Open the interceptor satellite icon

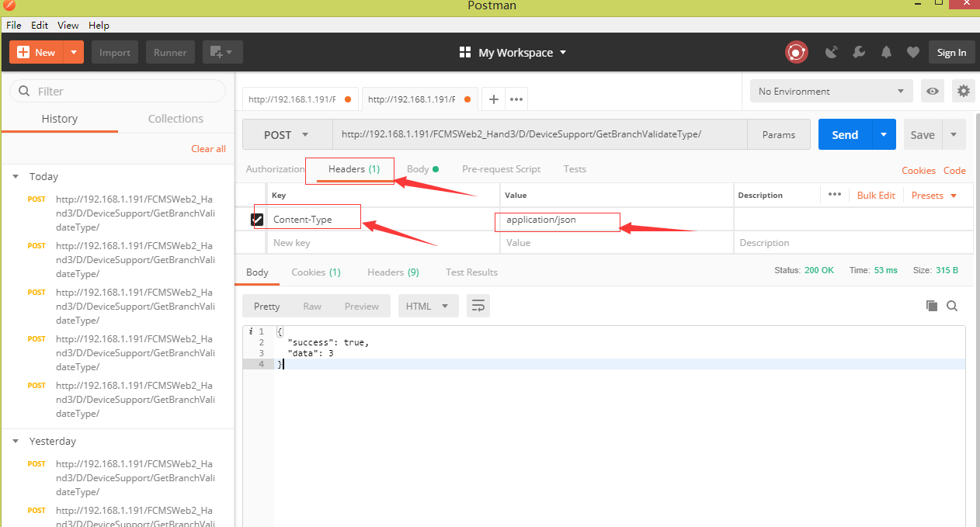pos(832,53)
